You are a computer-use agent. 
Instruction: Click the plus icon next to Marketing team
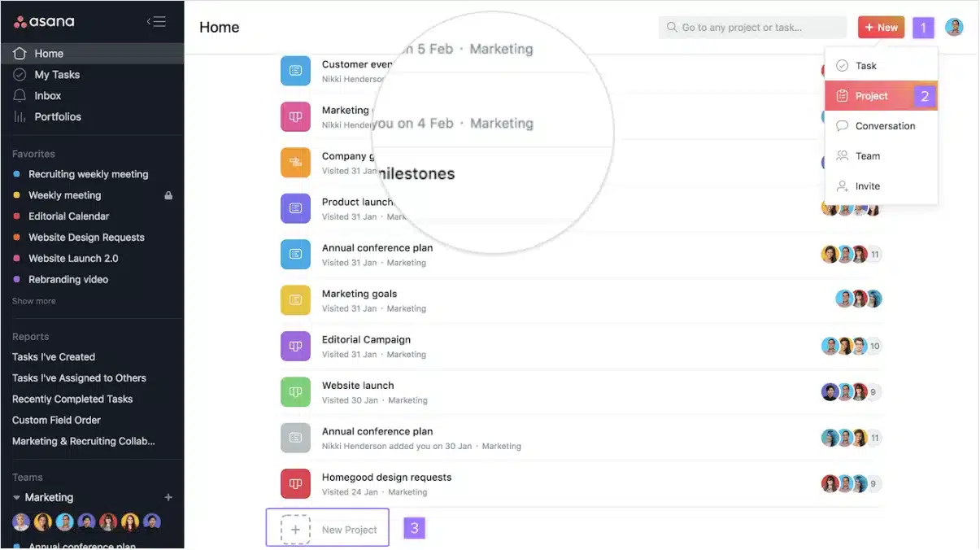click(x=168, y=496)
